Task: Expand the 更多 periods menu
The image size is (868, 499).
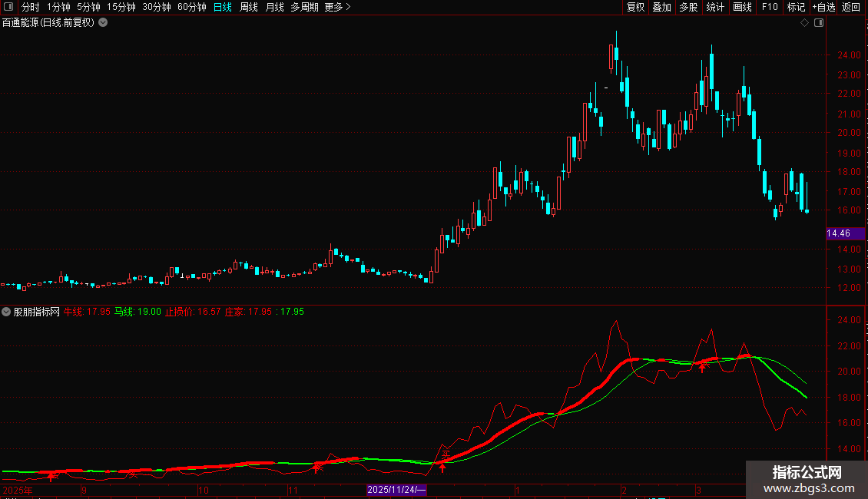Action: [x=337, y=7]
